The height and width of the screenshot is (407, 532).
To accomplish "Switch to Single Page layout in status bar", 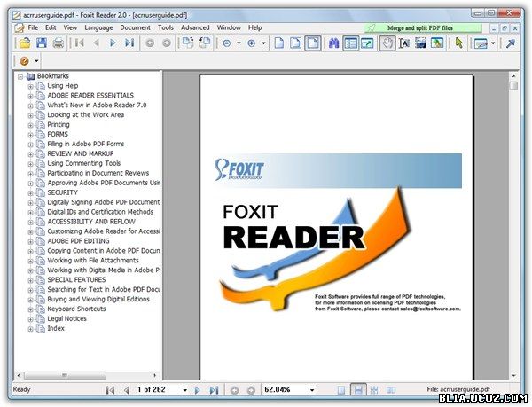I will [x=341, y=390].
